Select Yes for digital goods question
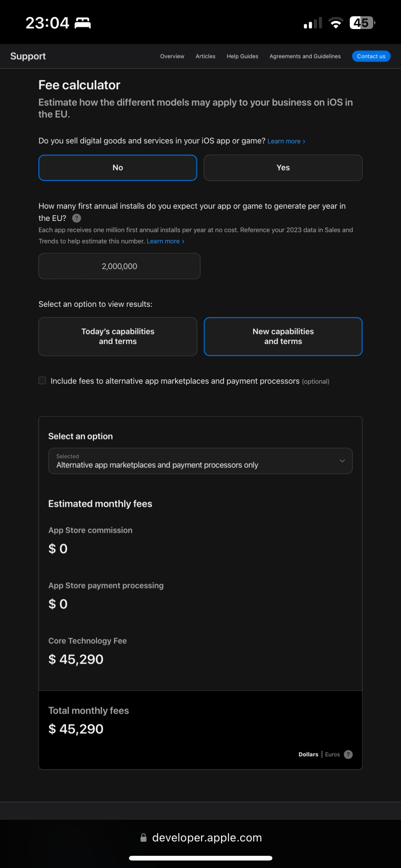The image size is (401, 868). coord(283,168)
